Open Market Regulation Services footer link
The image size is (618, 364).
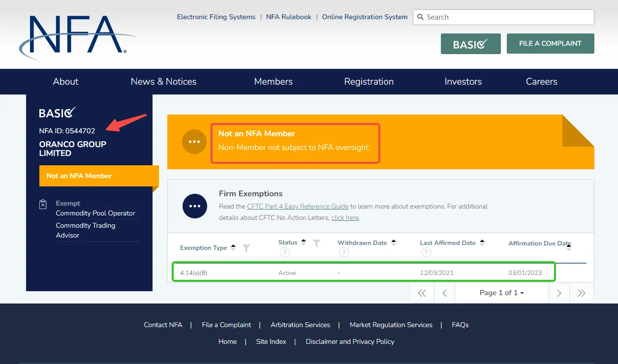click(391, 325)
